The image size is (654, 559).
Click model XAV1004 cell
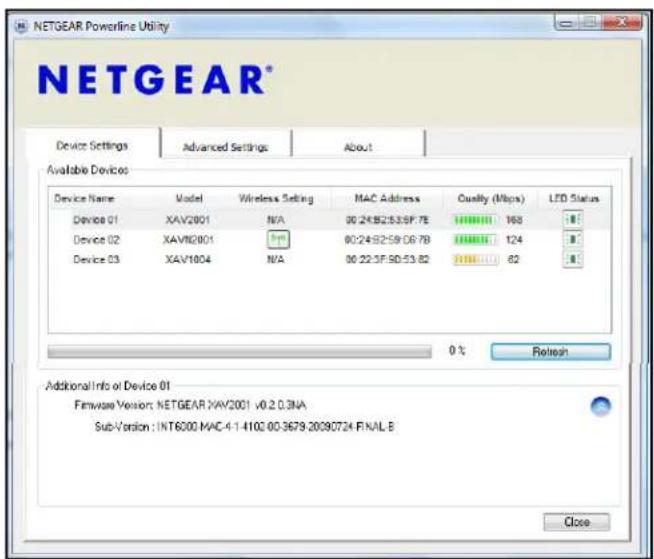point(188,259)
